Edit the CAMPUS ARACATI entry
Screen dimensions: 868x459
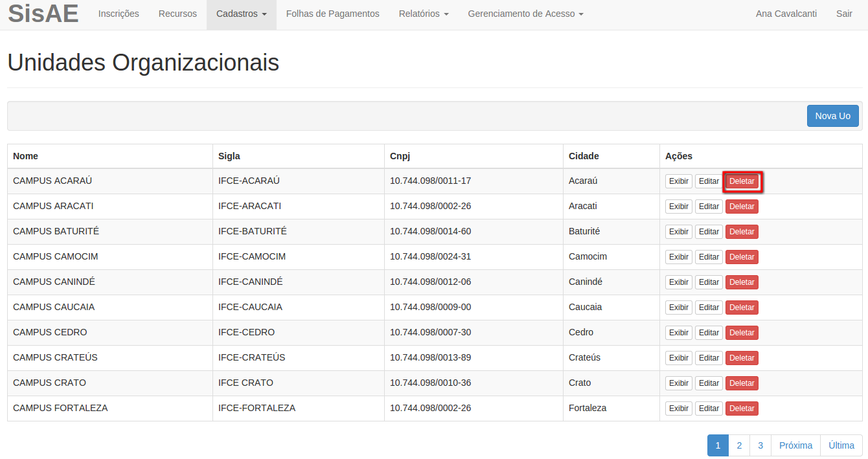709,207
